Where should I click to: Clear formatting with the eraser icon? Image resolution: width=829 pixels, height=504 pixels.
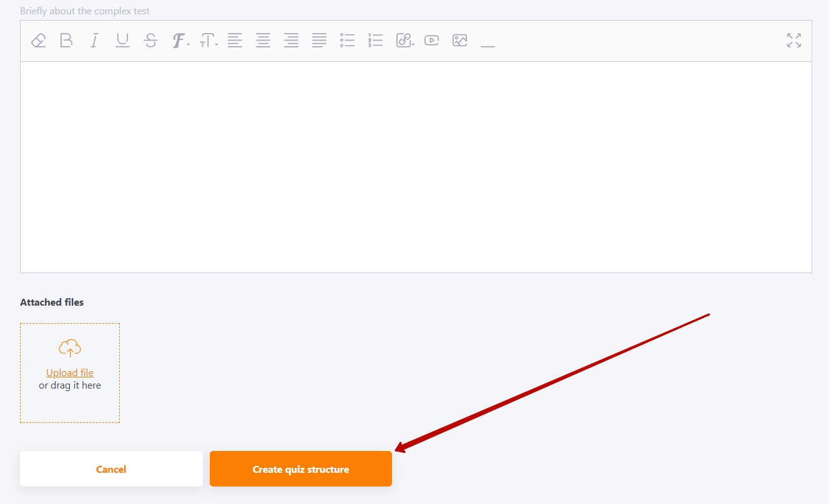click(x=38, y=41)
